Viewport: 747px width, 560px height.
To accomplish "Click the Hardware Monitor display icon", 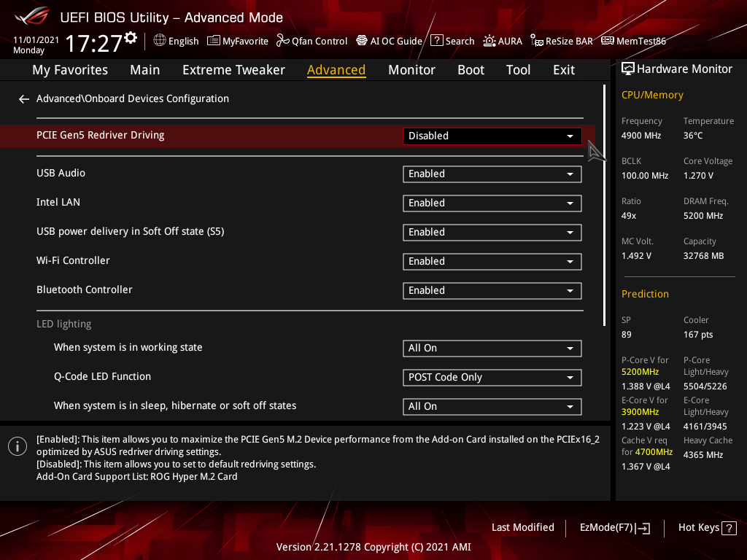I will [x=628, y=69].
